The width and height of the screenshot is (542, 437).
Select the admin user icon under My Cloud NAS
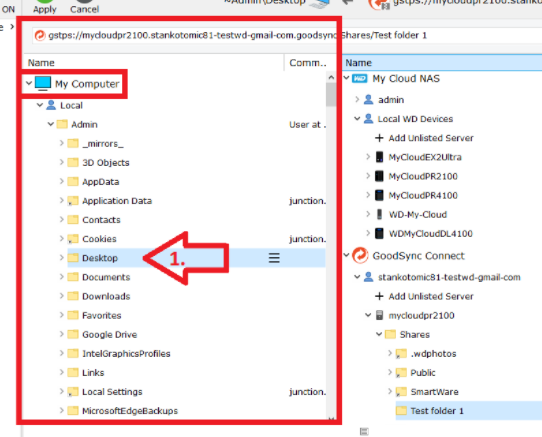point(368,100)
